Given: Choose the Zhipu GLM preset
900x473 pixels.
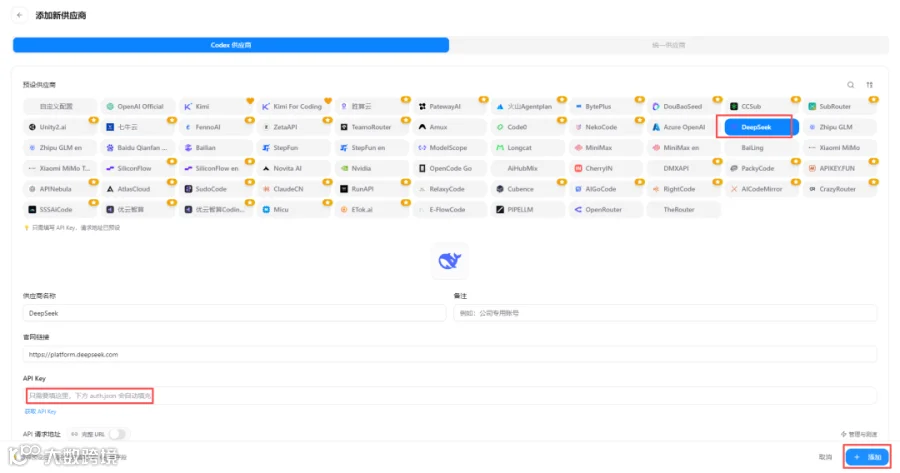Looking at the screenshot, I should click(x=840, y=127).
